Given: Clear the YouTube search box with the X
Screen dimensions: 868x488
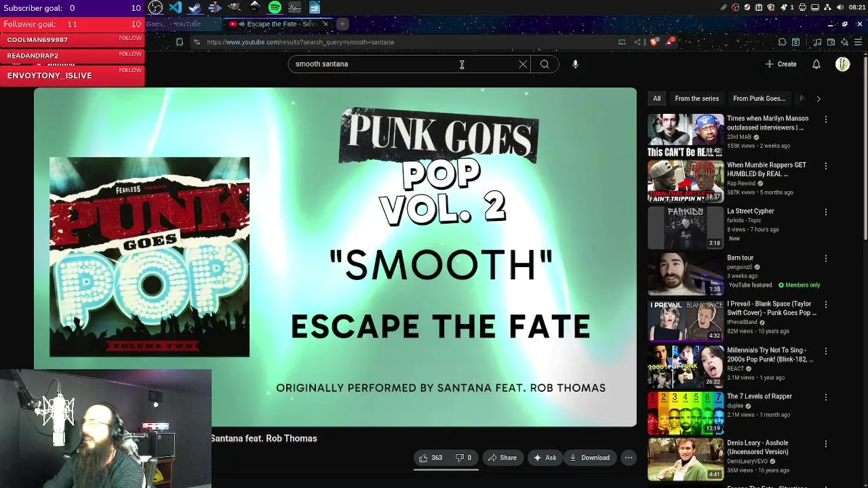Looking at the screenshot, I should pos(523,64).
